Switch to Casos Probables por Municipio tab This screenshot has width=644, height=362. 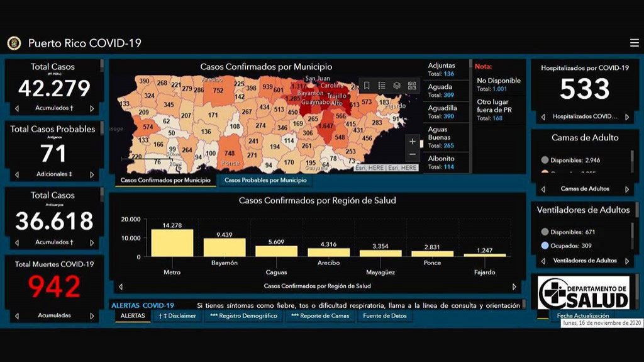pos(265,181)
